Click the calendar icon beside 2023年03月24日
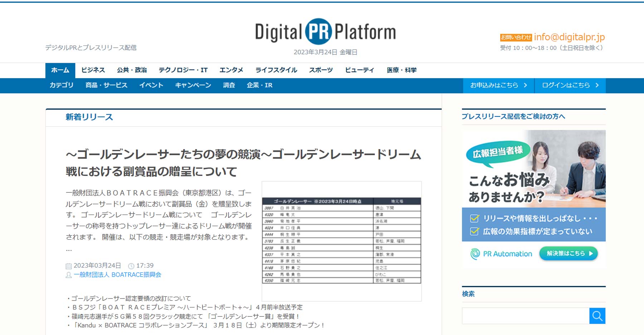 pos(69,266)
